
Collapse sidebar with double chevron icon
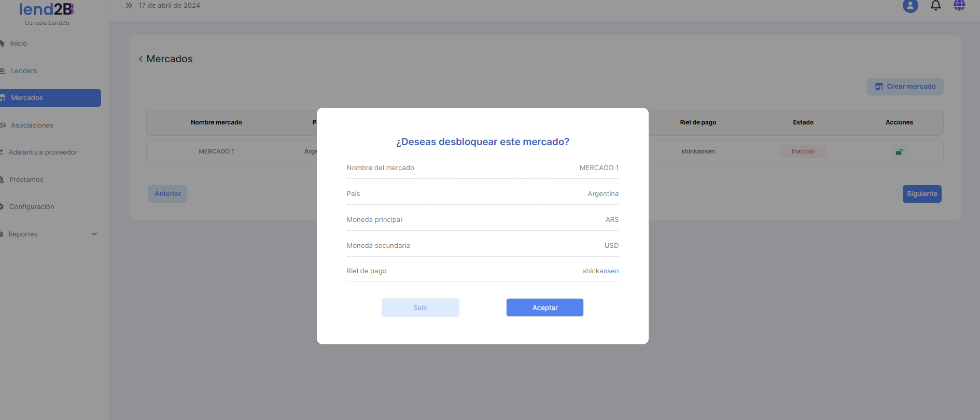pyautogui.click(x=129, y=6)
